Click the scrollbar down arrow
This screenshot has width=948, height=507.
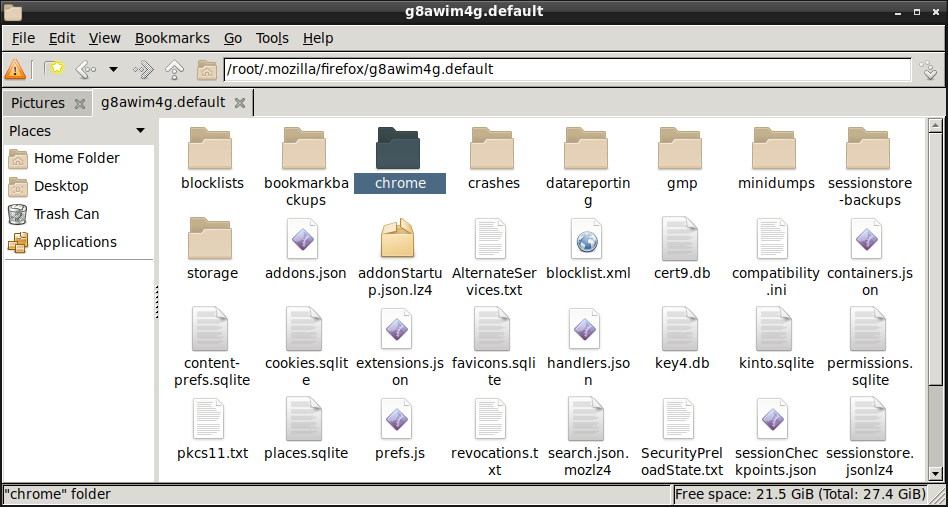[935, 474]
